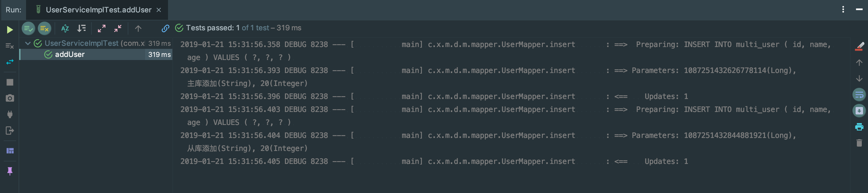Close the UserServiceImplTest.addUser tab
This screenshot has width=868, height=193.
[159, 10]
